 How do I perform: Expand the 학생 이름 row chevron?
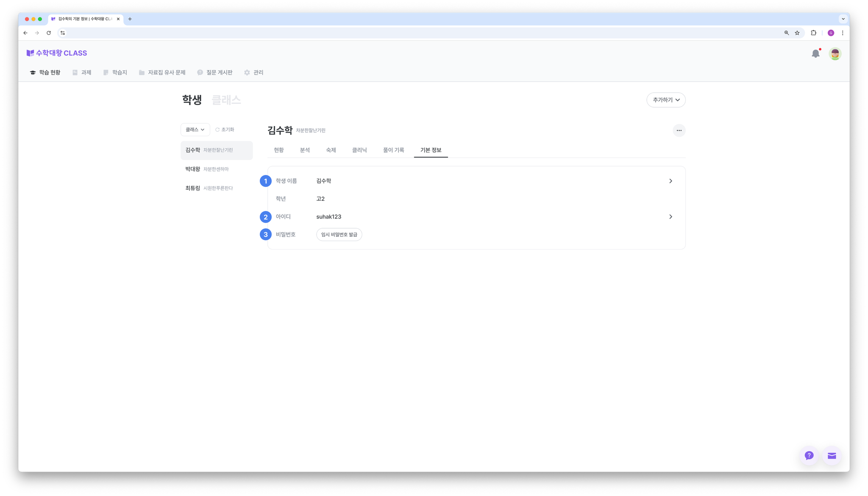670,181
